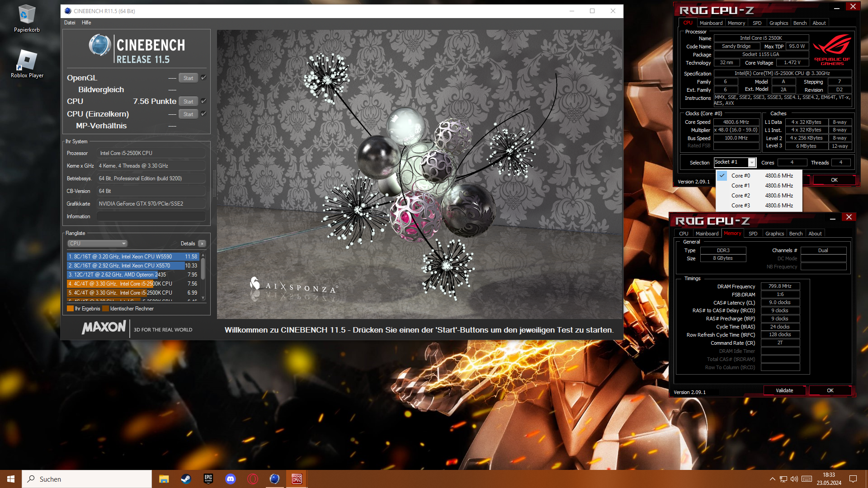Open Opera browser from the taskbar
The image size is (868, 488).
coord(252,479)
